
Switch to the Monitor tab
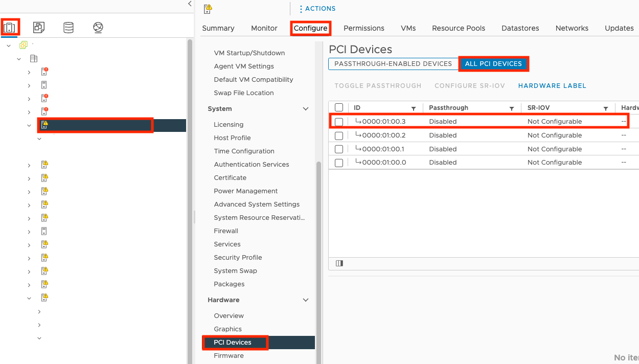click(264, 28)
